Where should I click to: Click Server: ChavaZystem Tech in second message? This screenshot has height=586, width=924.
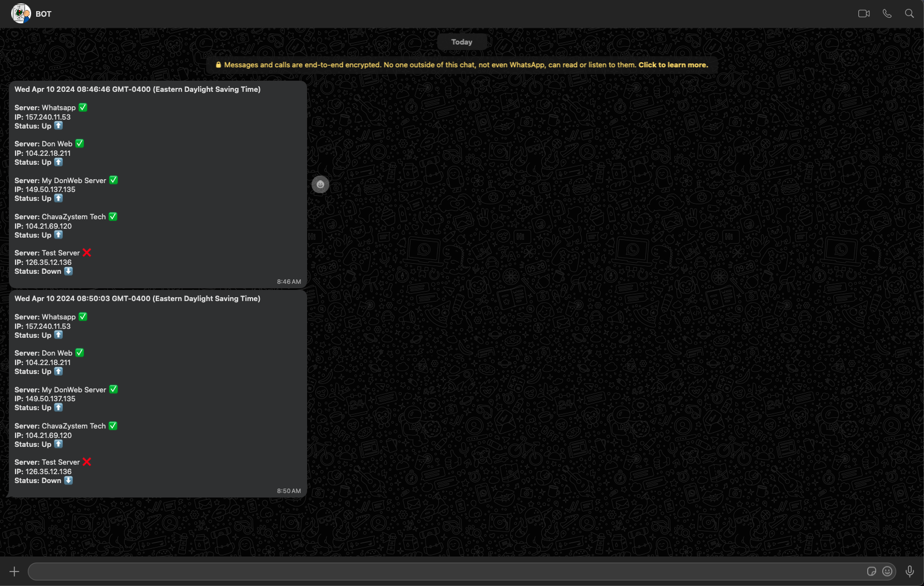[66, 426]
